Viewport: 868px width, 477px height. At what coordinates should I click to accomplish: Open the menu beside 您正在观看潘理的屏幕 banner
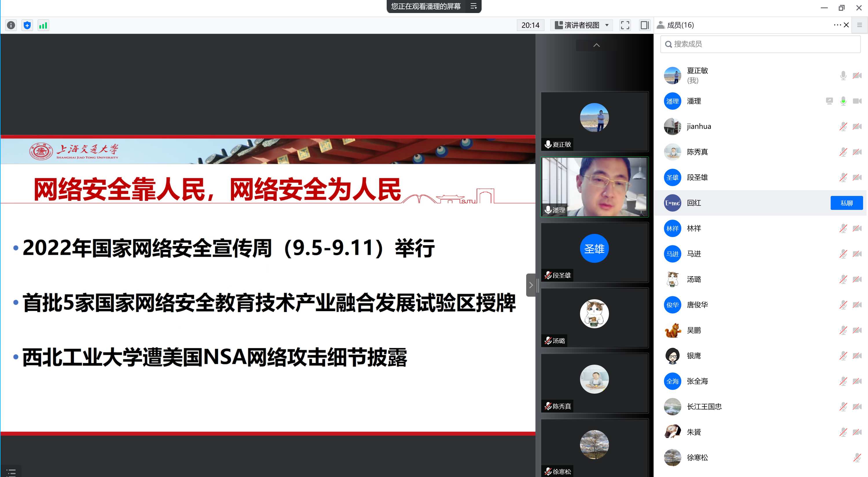(474, 6)
